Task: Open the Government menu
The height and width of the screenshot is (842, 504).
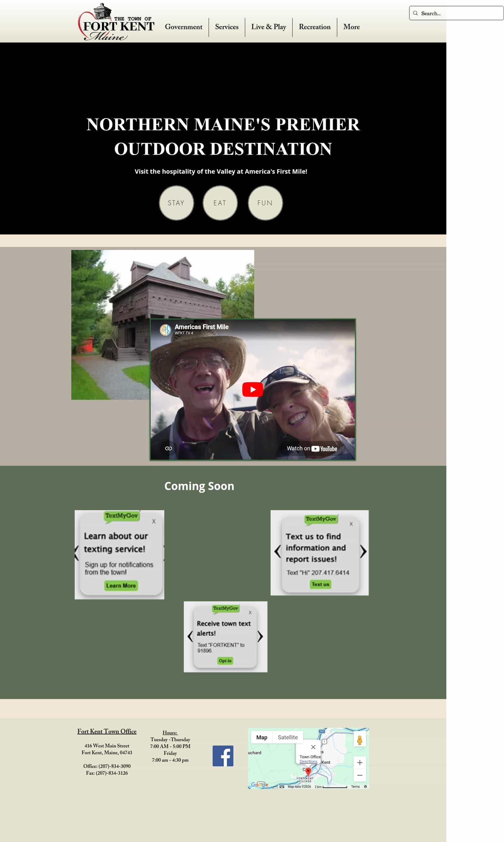Action: 183,27
